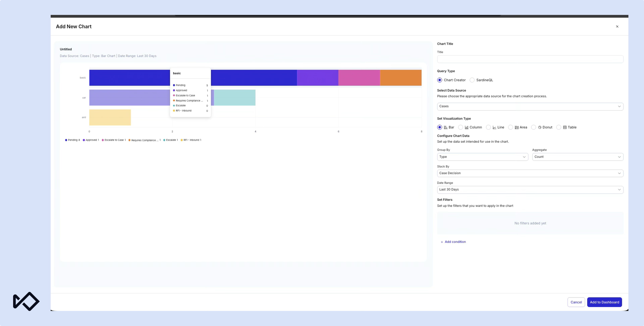Click the 'No filters added yet' text
This screenshot has width=644, height=326.
(530, 223)
